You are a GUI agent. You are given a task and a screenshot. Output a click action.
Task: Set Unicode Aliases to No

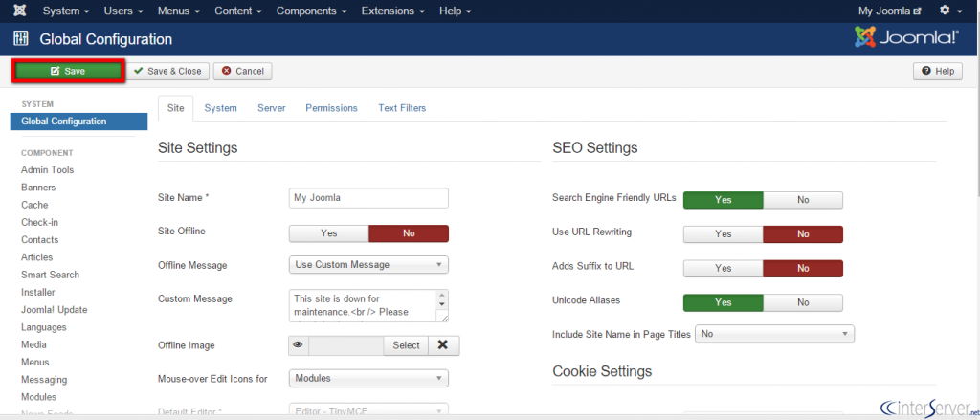coord(803,302)
